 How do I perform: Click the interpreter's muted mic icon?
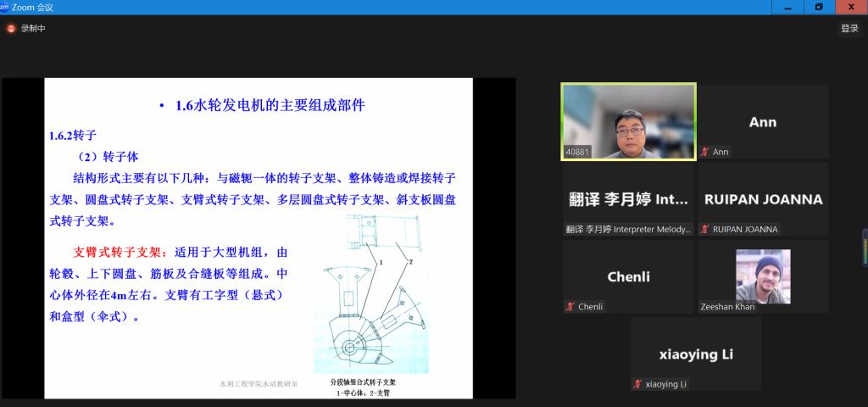coord(570,230)
